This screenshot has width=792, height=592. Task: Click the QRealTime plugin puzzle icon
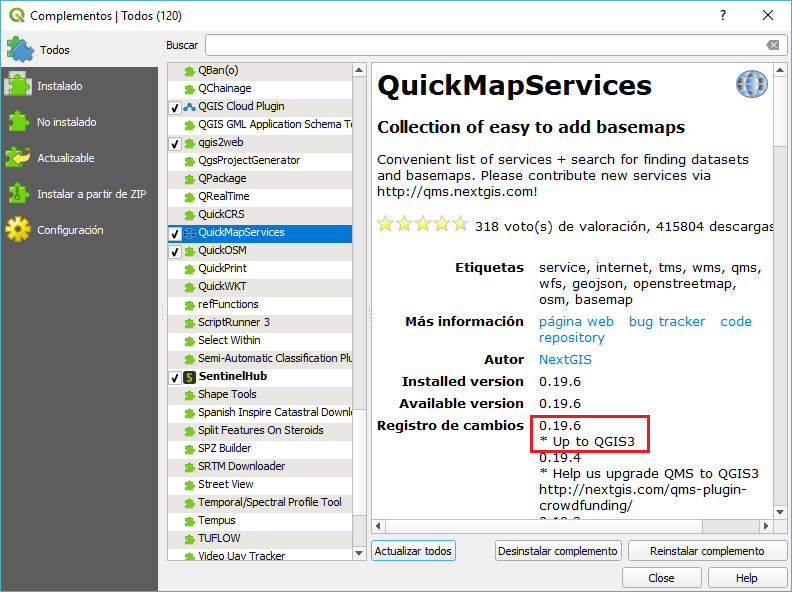(x=189, y=197)
